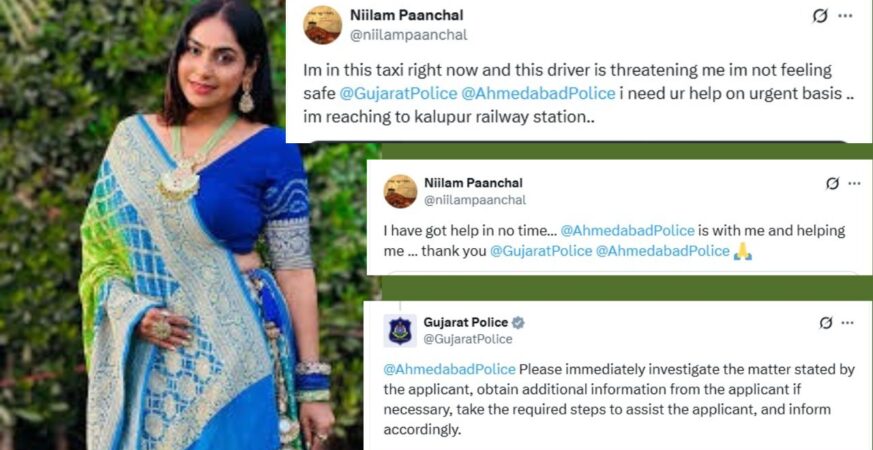Screen dimensions: 873x450
Task: Click the Gujarat Police badge avatar
Action: tap(400, 330)
